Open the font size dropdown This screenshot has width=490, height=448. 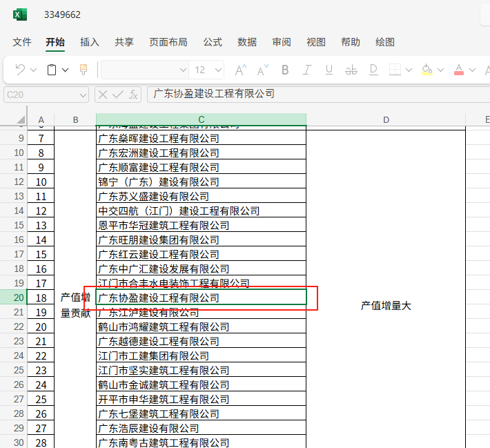click(x=219, y=70)
